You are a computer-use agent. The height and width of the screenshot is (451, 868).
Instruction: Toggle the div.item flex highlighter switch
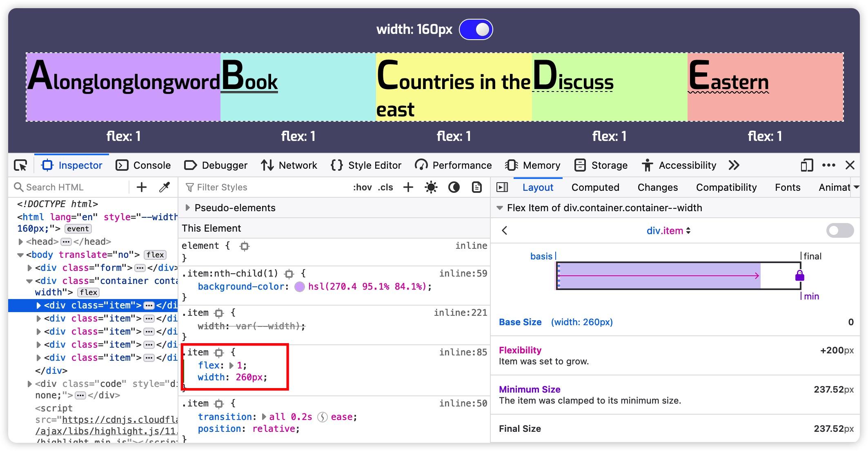click(839, 230)
